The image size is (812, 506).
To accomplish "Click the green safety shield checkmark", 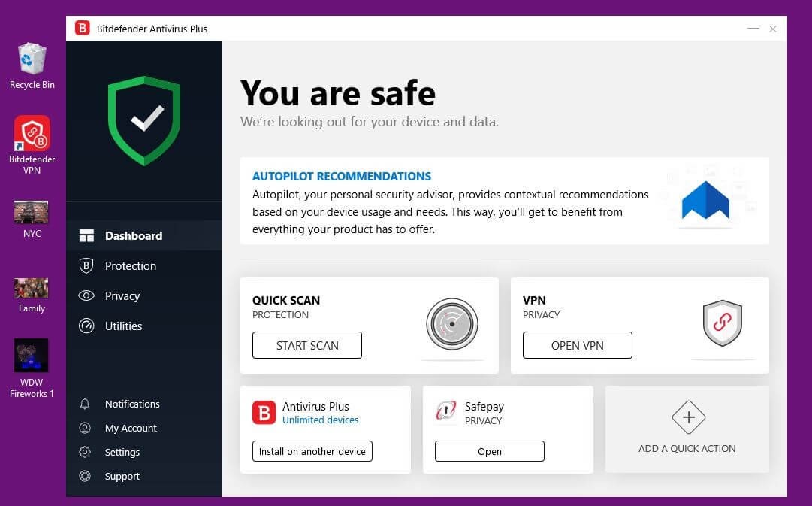I will (144, 119).
